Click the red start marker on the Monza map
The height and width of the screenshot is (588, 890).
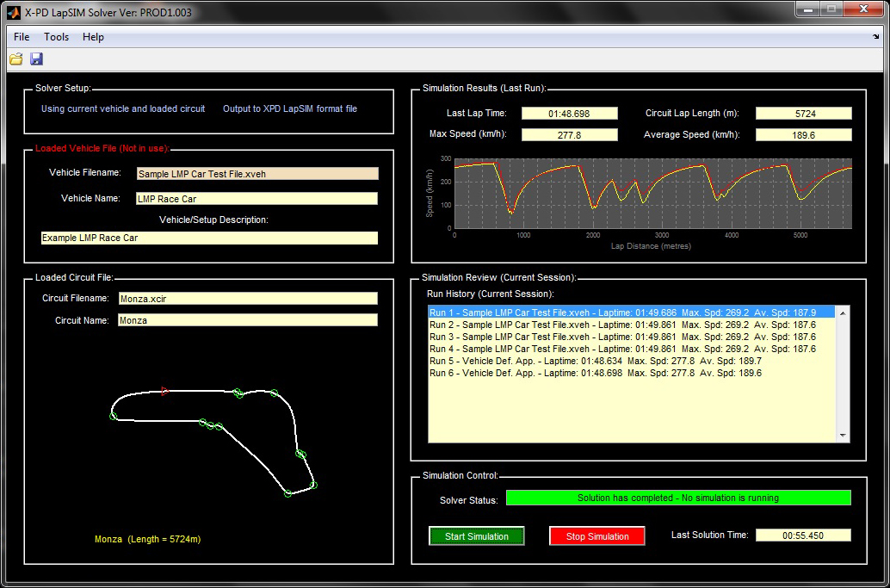(164, 391)
